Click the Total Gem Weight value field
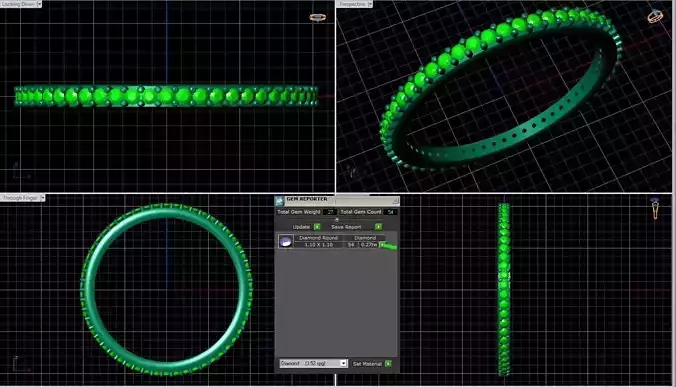Image resolution: width=676 pixels, height=387 pixels. click(330, 212)
